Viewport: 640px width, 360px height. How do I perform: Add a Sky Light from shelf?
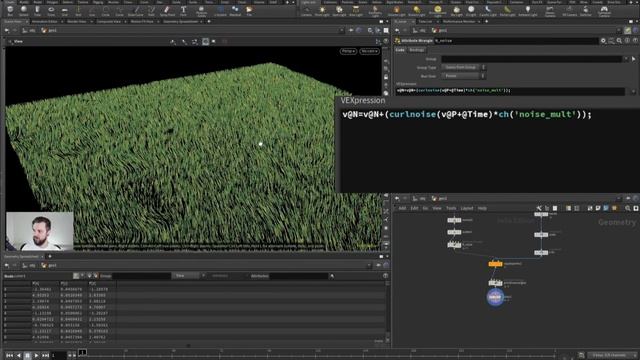pyautogui.click(x=456, y=11)
